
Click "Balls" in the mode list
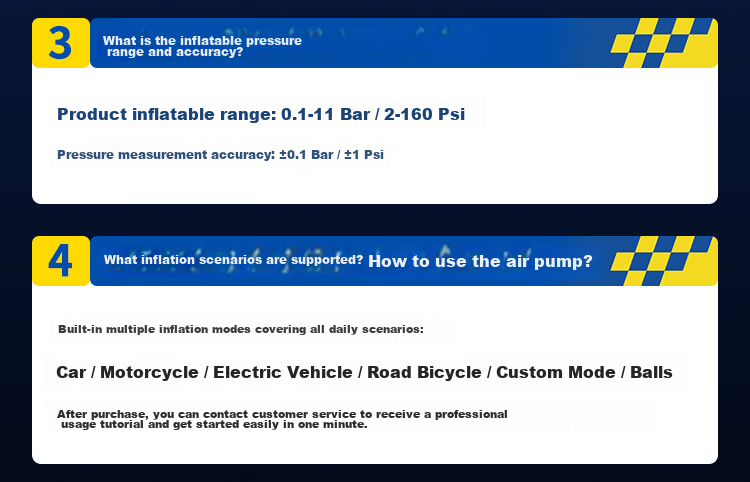[651, 372]
